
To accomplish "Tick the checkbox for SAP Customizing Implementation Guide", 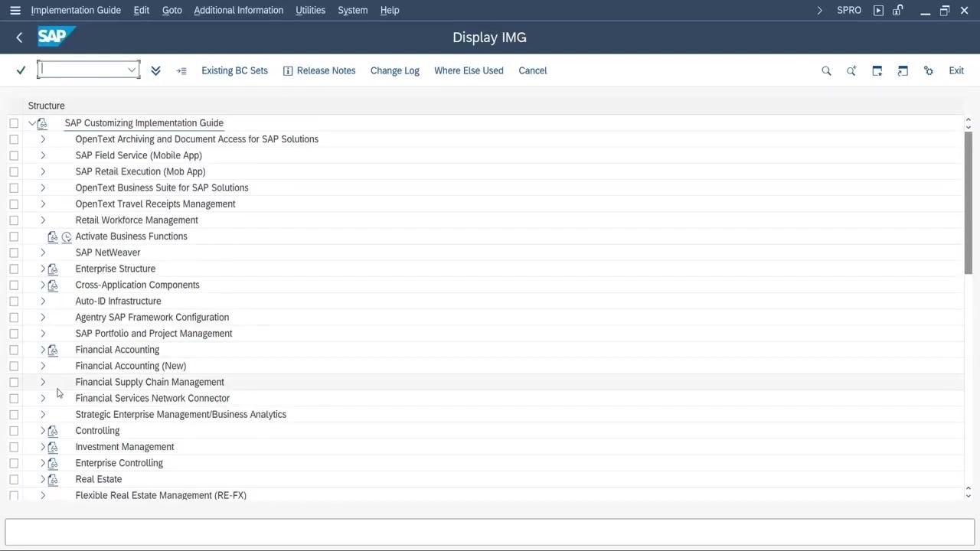I will tap(14, 123).
